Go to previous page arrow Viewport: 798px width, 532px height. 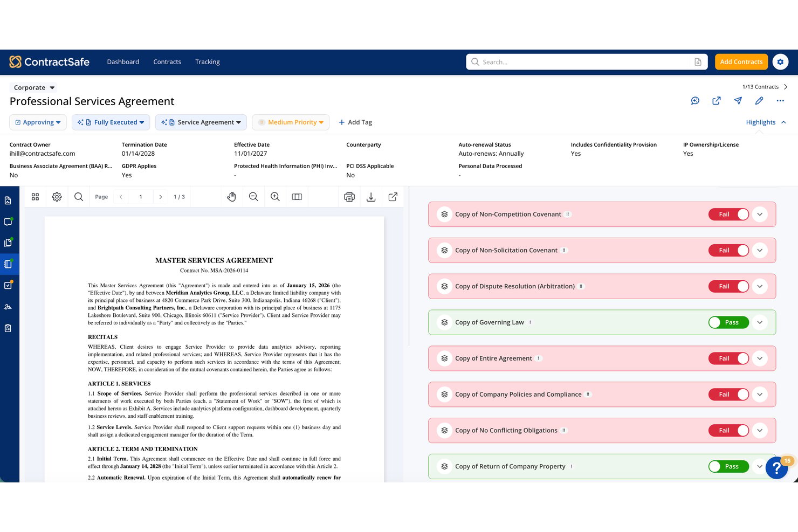coord(121,197)
